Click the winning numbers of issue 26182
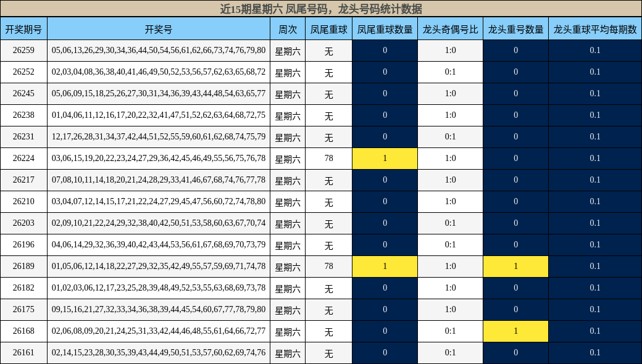This screenshot has width=642, height=364. coord(159,288)
